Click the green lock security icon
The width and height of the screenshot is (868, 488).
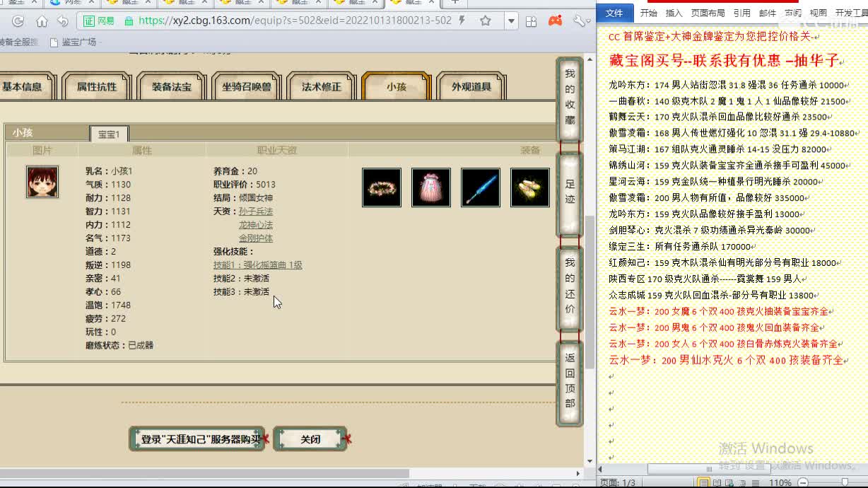click(128, 21)
